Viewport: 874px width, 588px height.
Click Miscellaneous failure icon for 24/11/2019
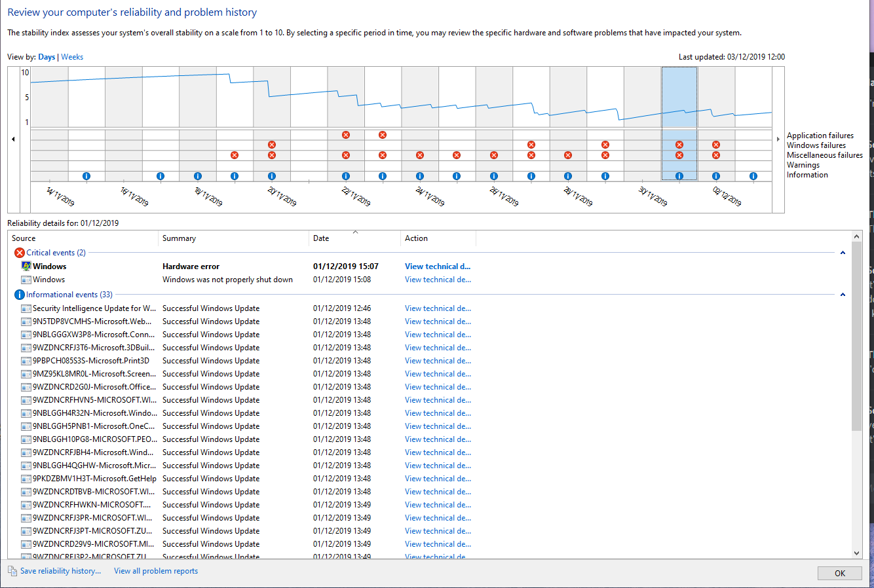pyautogui.click(x=420, y=155)
